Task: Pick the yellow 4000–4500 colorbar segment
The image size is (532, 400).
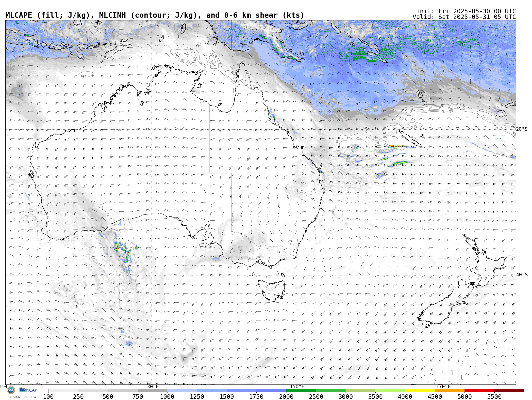Action: [420, 391]
